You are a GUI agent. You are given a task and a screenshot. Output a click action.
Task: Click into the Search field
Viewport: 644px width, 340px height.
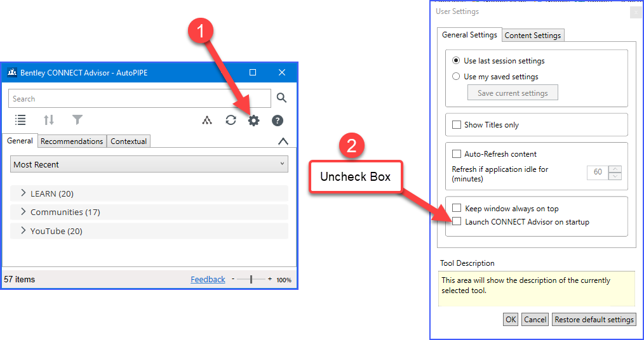(x=140, y=98)
